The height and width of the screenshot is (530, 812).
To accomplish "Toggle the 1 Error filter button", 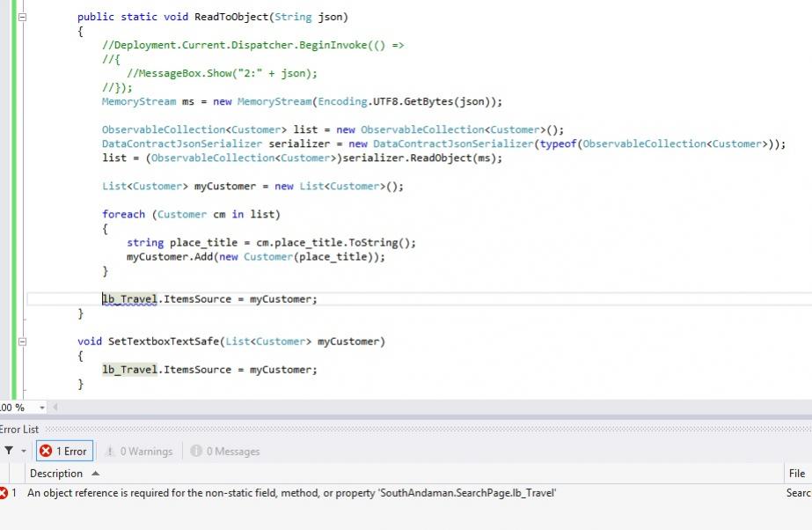I will [x=64, y=452].
